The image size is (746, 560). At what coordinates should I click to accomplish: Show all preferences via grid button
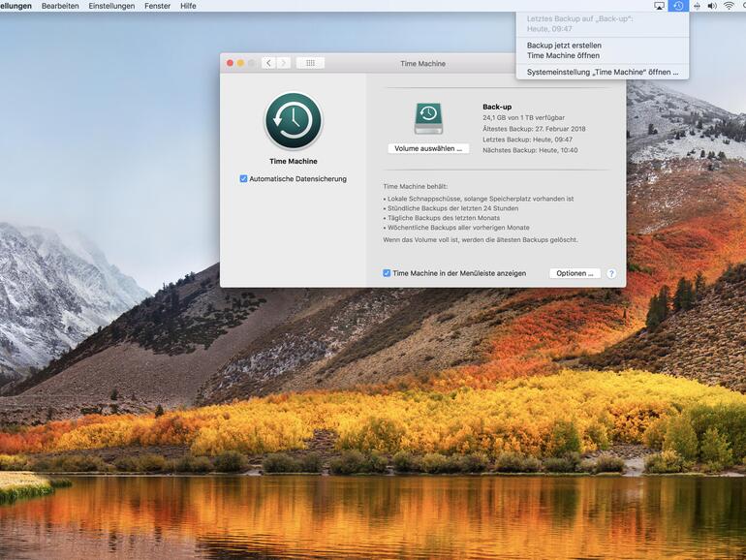[x=310, y=63]
